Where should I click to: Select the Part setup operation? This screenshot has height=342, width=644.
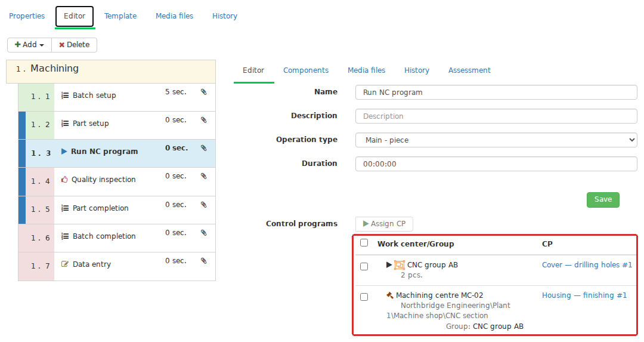pos(117,125)
